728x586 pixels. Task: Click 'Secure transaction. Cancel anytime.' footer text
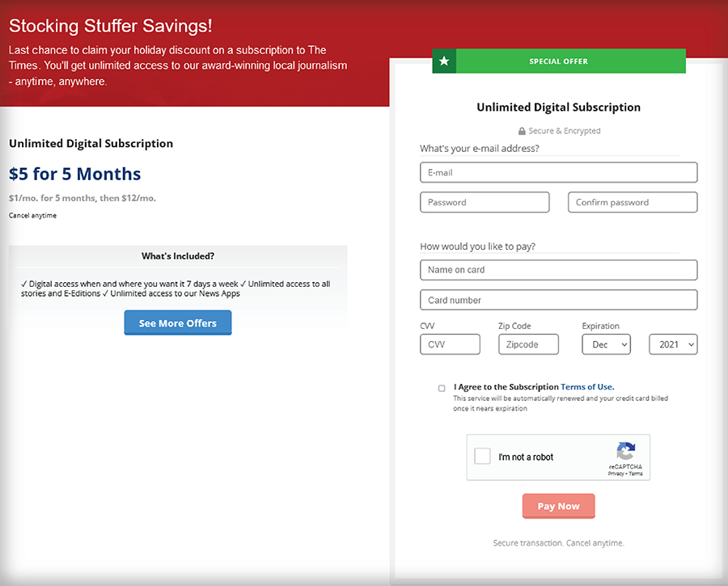coord(558,543)
